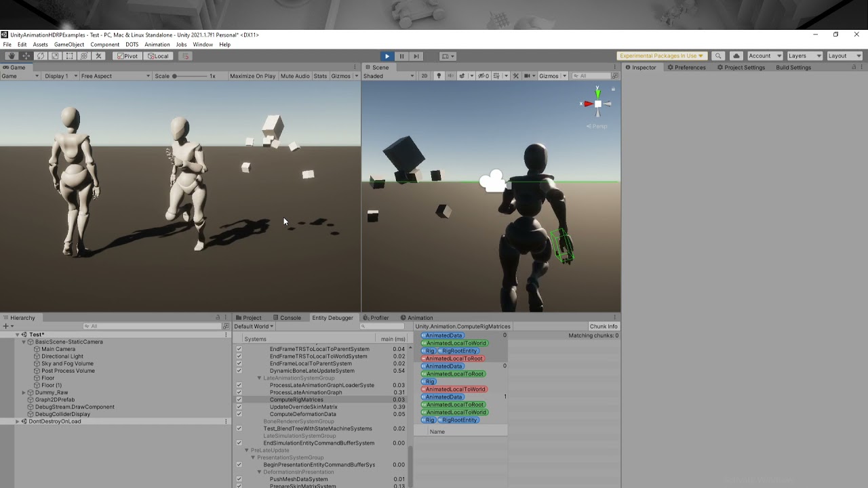Image resolution: width=868 pixels, height=488 pixels.
Task: Open the scene camera settings icon
Action: 528,75
